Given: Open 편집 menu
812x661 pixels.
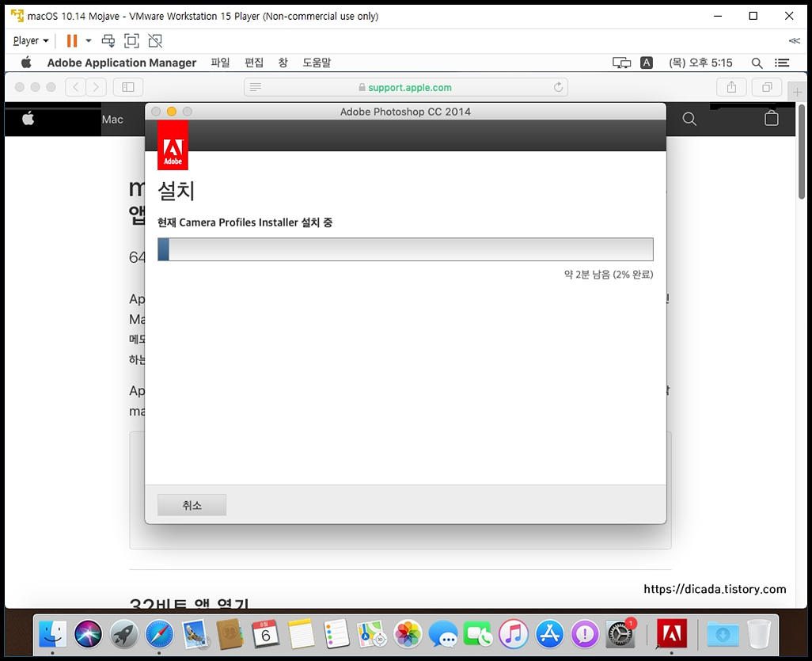Looking at the screenshot, I should point(254,63).
